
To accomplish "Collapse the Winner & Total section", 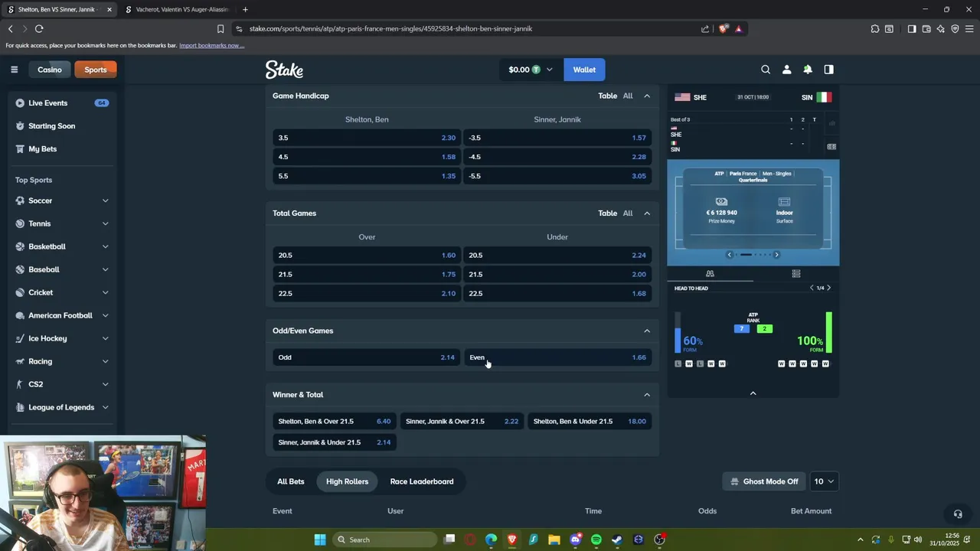I will [x=647, y=395].
